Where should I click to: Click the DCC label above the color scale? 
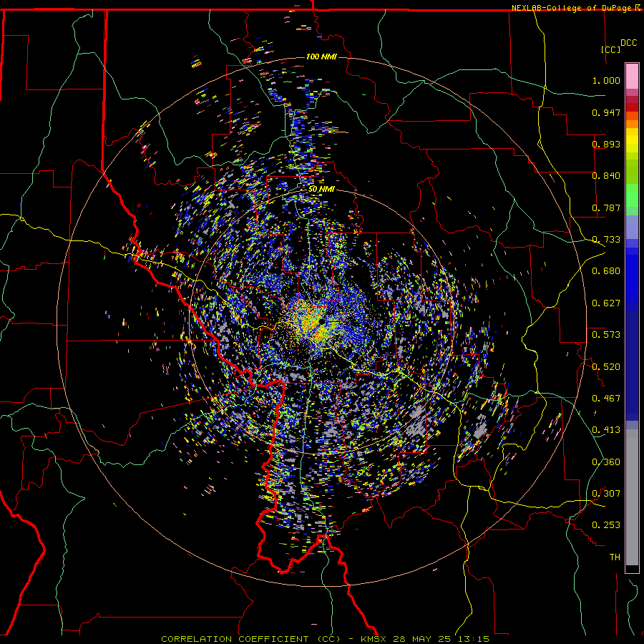(x=629, y=43)
